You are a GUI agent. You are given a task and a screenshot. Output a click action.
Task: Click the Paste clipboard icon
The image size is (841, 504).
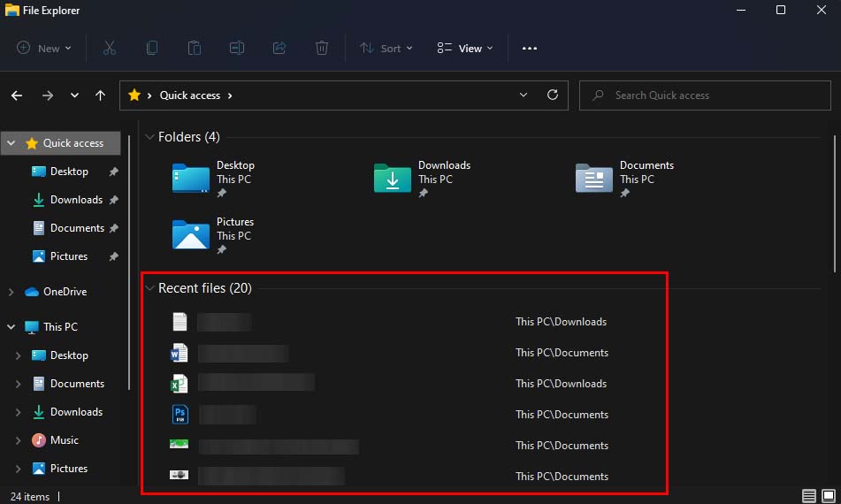pos(195,48)
